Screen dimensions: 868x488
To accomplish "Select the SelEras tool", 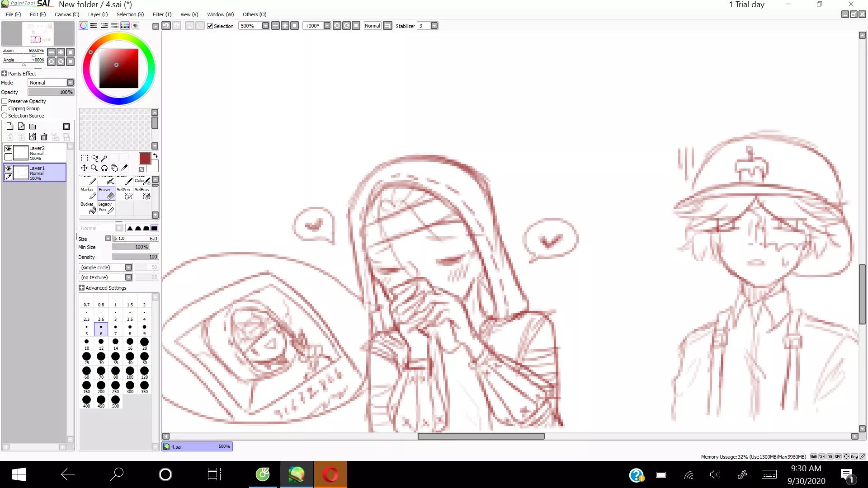I will (142, 193).
